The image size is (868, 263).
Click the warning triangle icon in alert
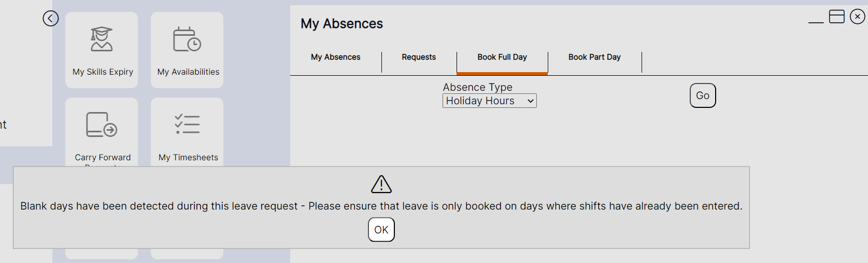pyautogui.click(x=381, y=184)
